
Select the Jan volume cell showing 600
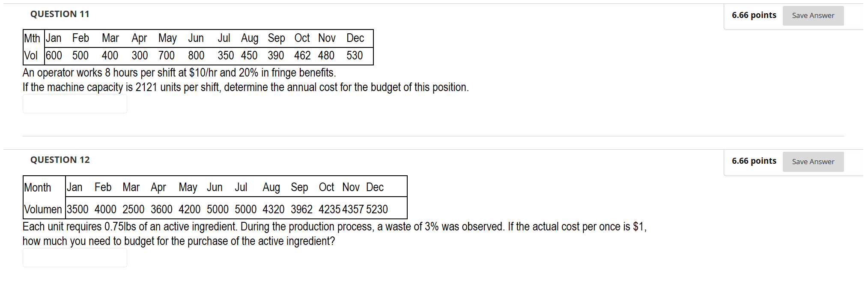coord(54,55)
